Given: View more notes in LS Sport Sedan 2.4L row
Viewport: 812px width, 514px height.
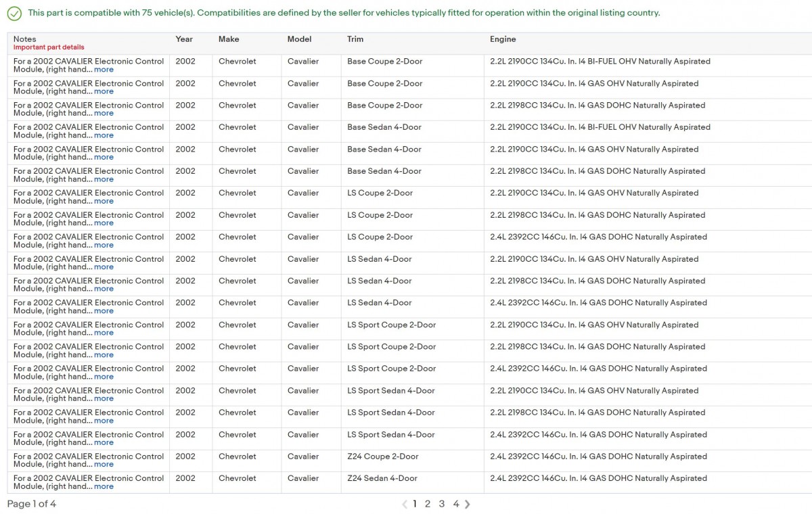Looking at the screenshot, I should click(104, 442).
